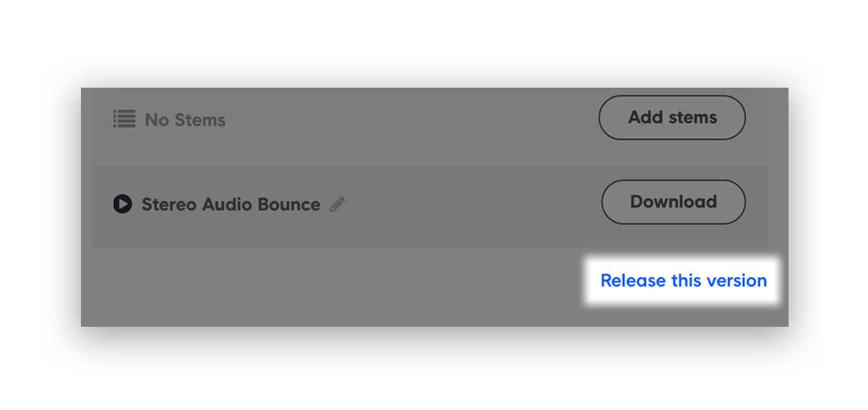Click the Release this version link
This screenshot has height=410, width=868.
pos(684,280)
